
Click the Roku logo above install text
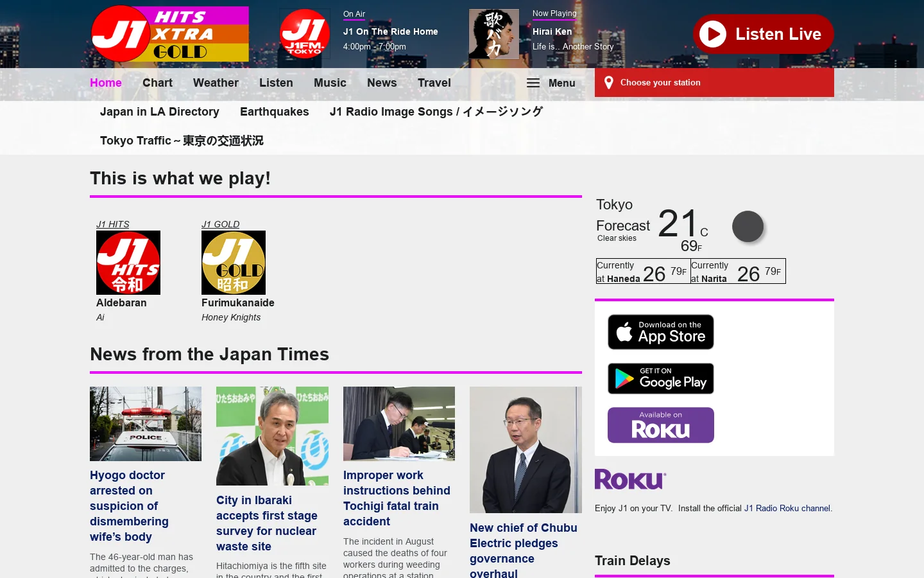631,479
